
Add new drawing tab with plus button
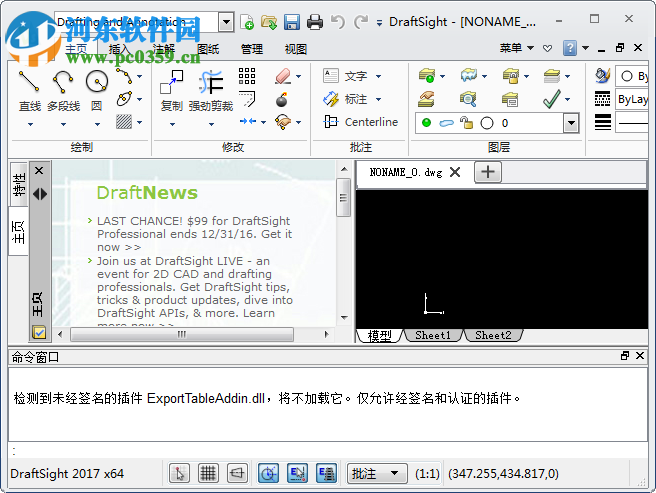click(488, 172)
